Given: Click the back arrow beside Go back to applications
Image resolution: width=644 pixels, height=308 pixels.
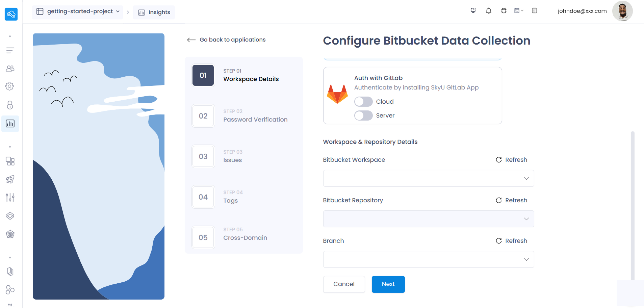Looking at the screenshot, I should point(191,40).
